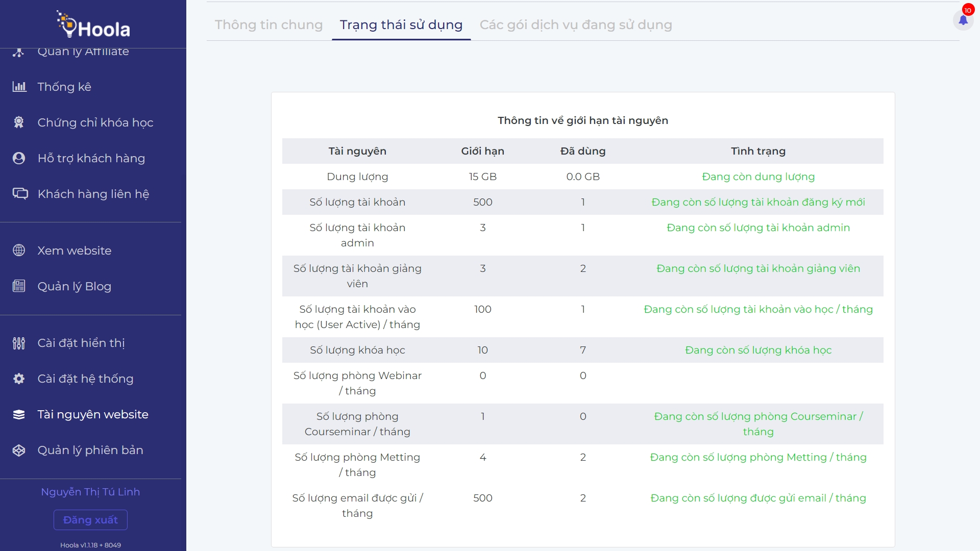Click the Xem website globe icon
Viewport: 980px width, 551px height.
[19, 251]
